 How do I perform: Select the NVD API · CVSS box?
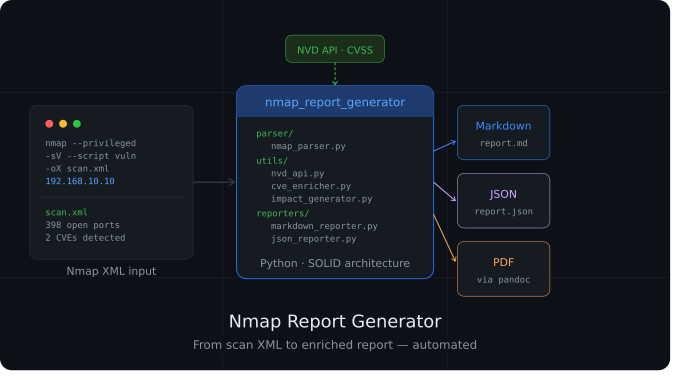[335, 49]
